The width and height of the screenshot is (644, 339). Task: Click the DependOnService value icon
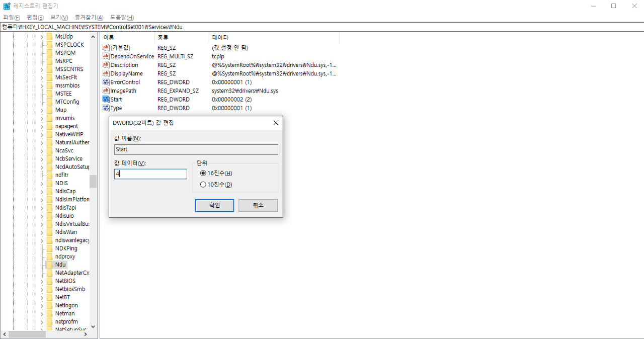pos(106,56)
